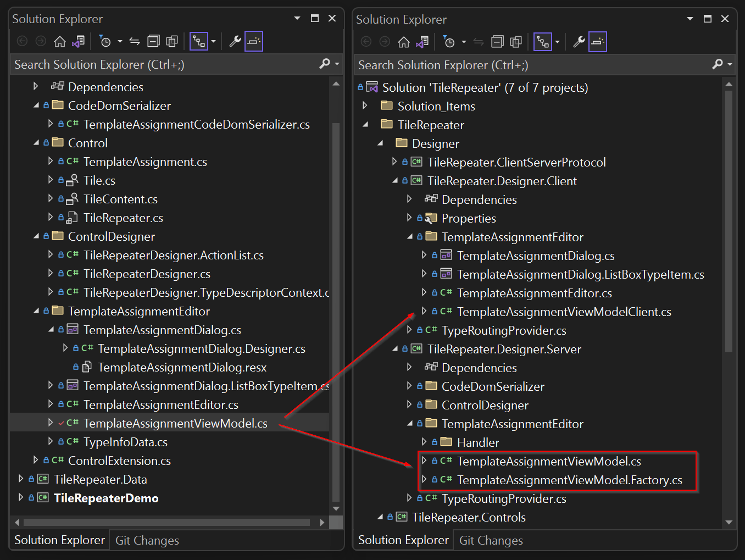
Task: Click the Pending Changes Filter clock icon in left panel
Action: click(105, 41)
